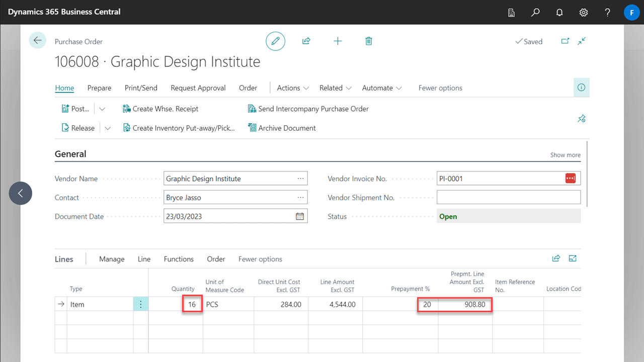Select the Print/Send tab
Screen dimensions: 644x362
141,88
